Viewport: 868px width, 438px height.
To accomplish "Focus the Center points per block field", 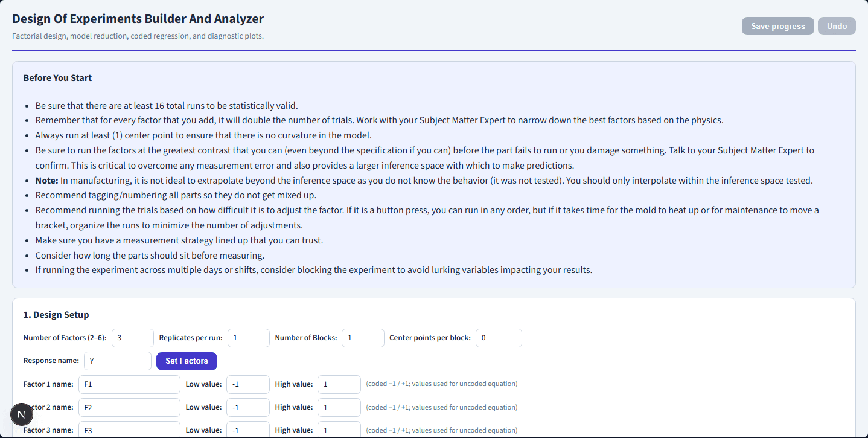I will tap(499, 338).
